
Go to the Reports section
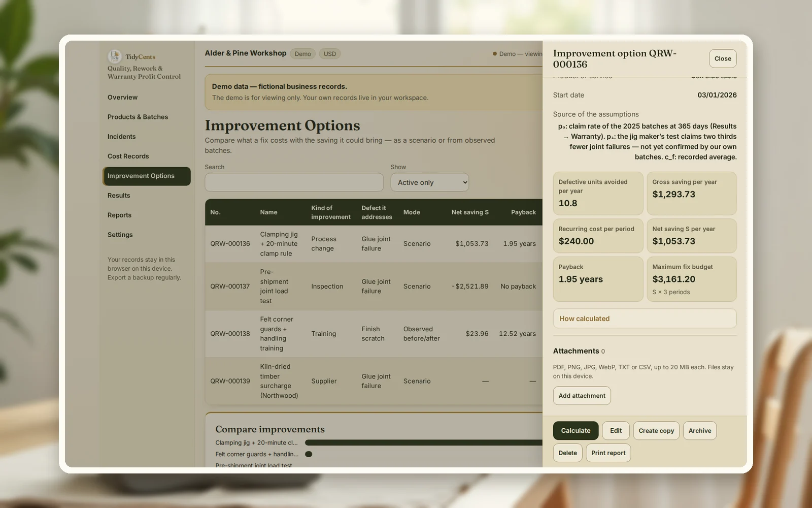click(119, 215)
